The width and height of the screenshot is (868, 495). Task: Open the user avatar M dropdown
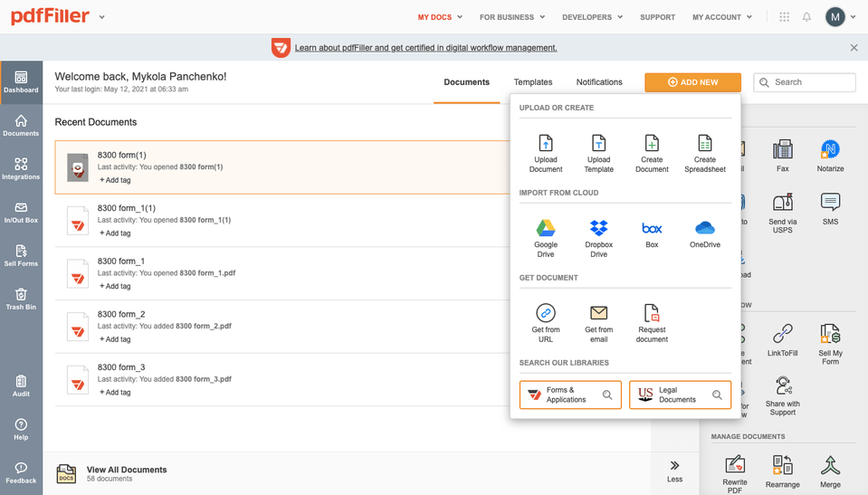pos(840,17)
